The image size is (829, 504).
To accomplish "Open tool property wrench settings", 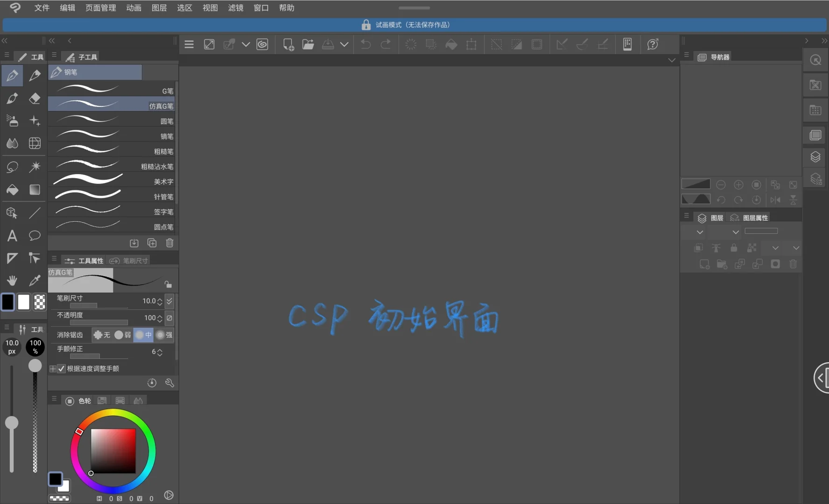I will coord(170,383).
